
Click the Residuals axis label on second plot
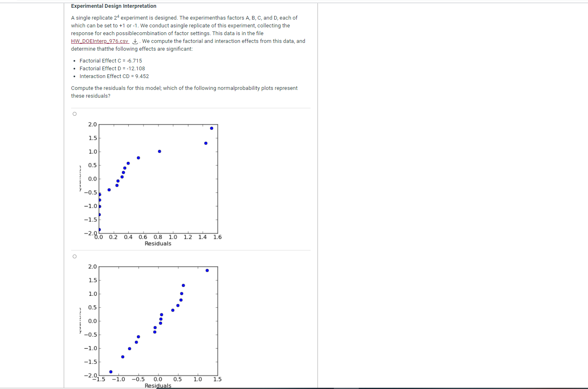tap(158, 385)
